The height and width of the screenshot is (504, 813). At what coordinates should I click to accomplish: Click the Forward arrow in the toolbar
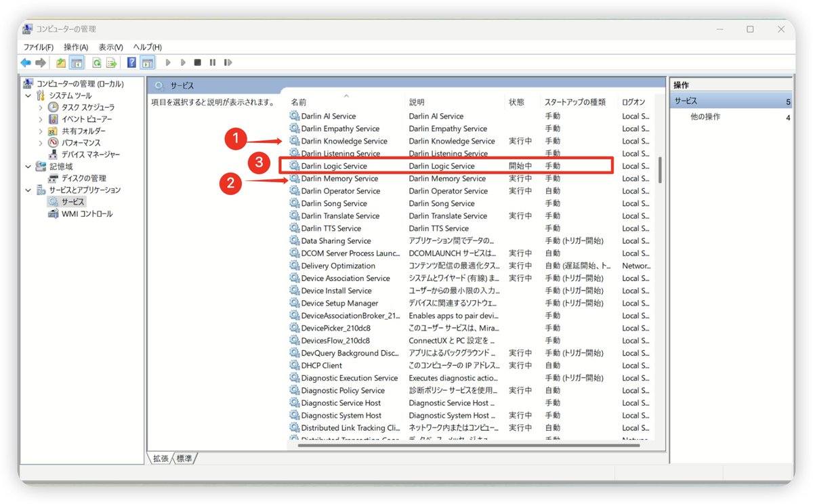41,62
